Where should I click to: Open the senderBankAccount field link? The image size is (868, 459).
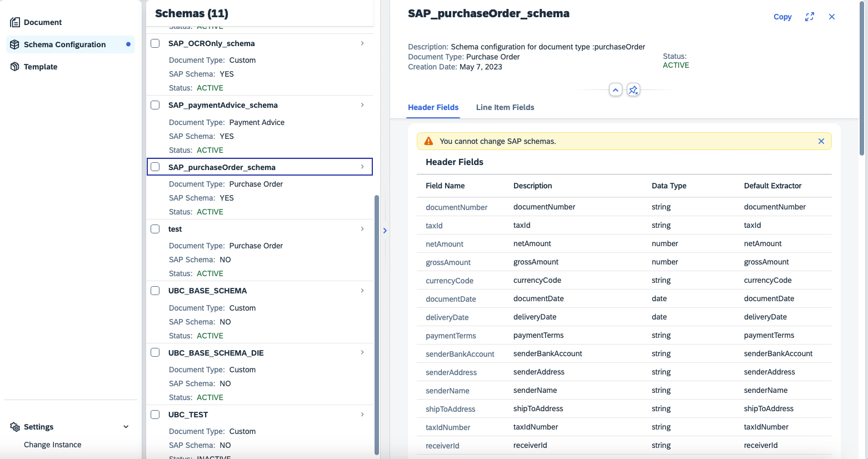click(x=460, y=354)
